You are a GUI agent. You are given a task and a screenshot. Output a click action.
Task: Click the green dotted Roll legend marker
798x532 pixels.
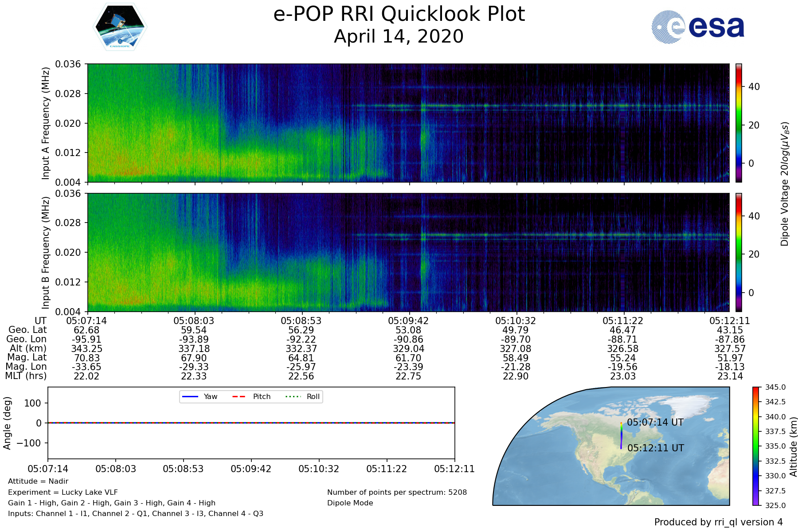tap(293, 396)
